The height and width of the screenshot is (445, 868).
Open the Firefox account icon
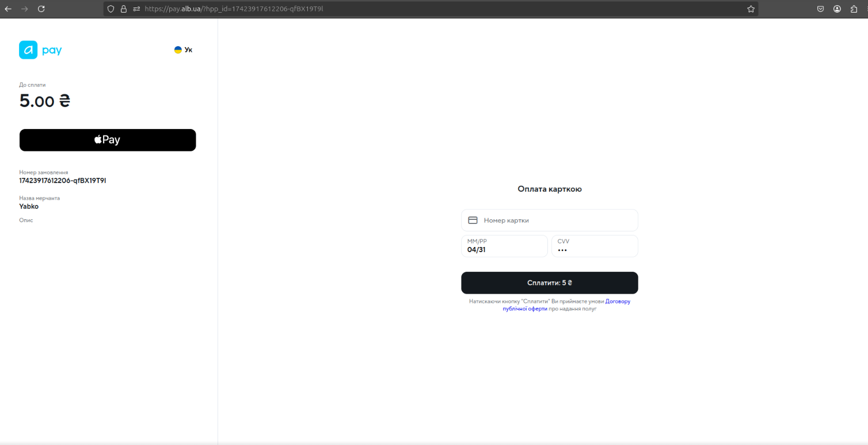coord(837,9)
